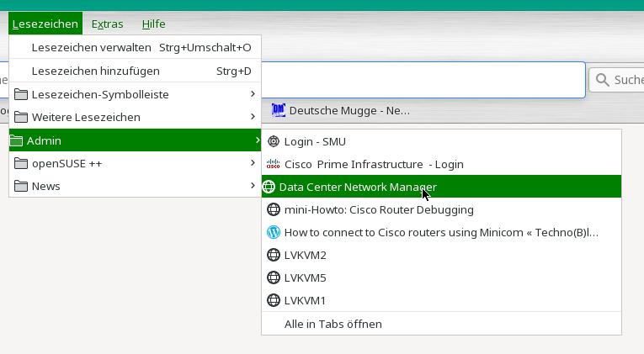Click into the URL address bar
644x354 pixels.
click(x=337, y=80)
